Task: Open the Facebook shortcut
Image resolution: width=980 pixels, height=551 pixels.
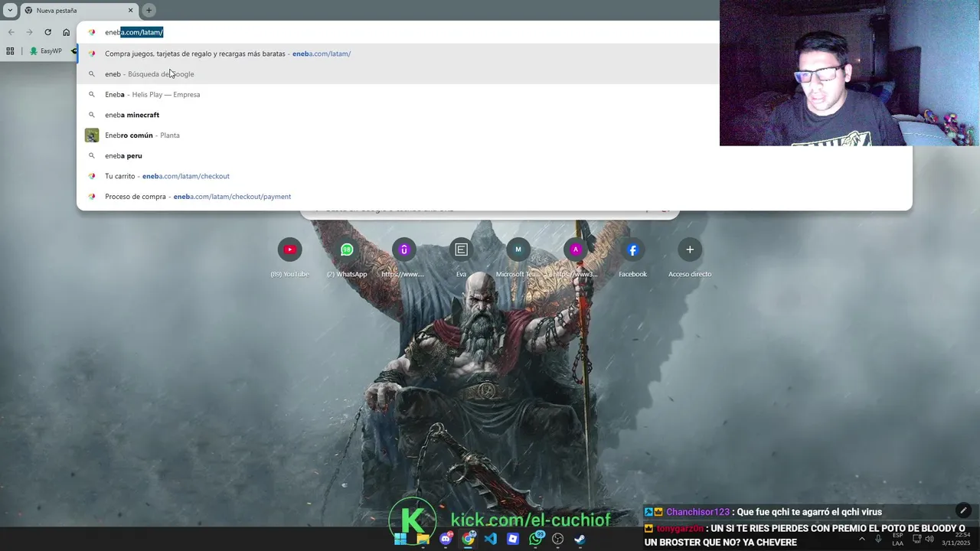Action: pos(632,257)
